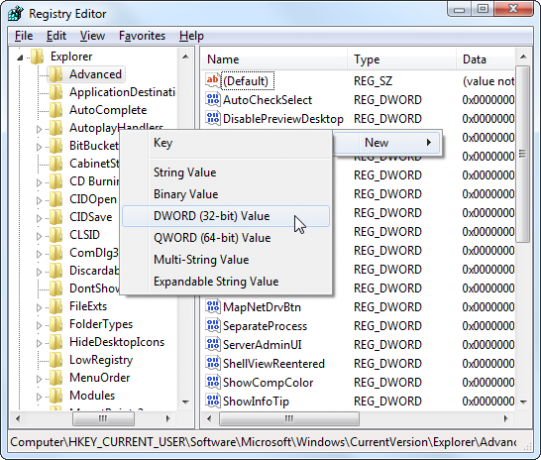Viewport: 541px width, 460px height.
Task: Click the AutoCheckSelect DWORD value icon
Action: [x=213, y=99]
